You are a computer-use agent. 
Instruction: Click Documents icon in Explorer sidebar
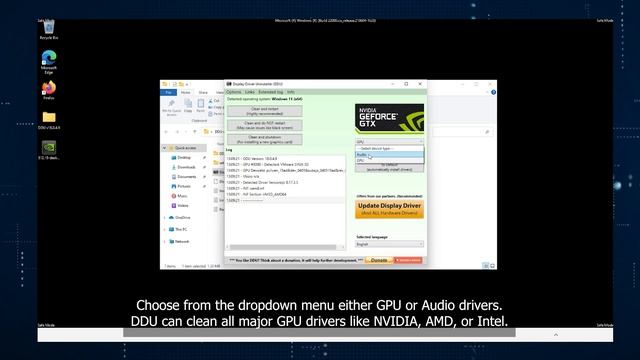coord(174,177)
